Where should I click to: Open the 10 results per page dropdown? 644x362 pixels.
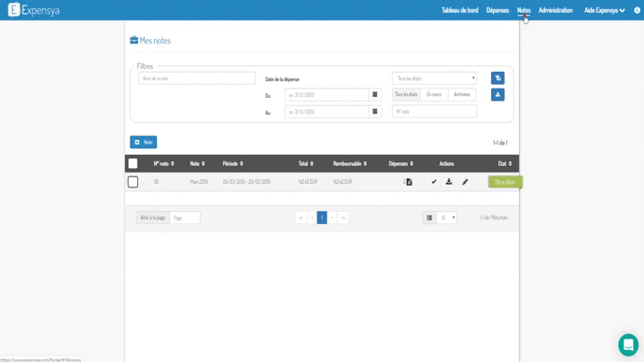pos(446,217)
